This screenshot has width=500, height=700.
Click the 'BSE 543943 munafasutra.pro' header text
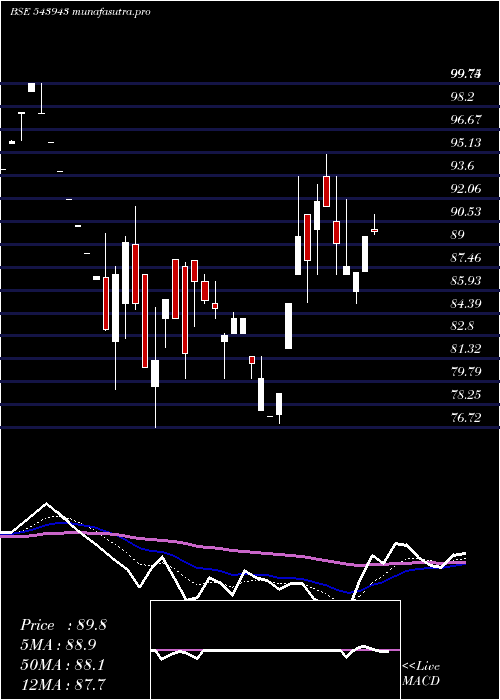(x=80, y=12)
